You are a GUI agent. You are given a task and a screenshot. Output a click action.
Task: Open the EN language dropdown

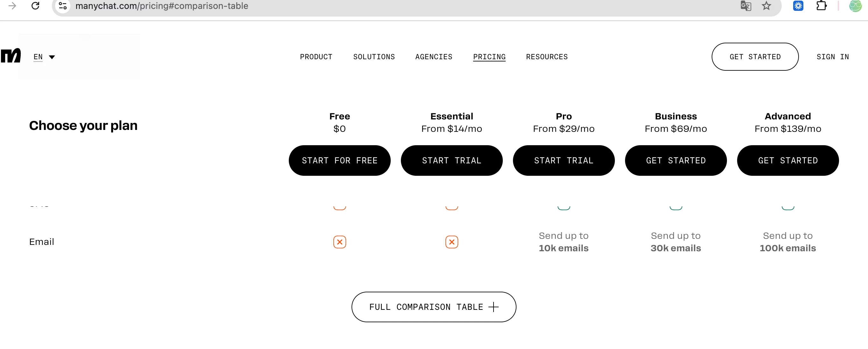(x=44, y=57)
